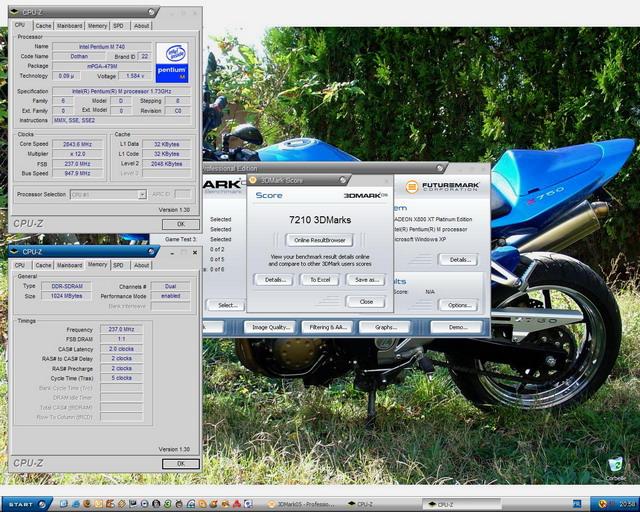Open Graphs... in 3DMark05
Image resolution: width=640 pixels, height=512 pixels.
click(x=385, y=327)
